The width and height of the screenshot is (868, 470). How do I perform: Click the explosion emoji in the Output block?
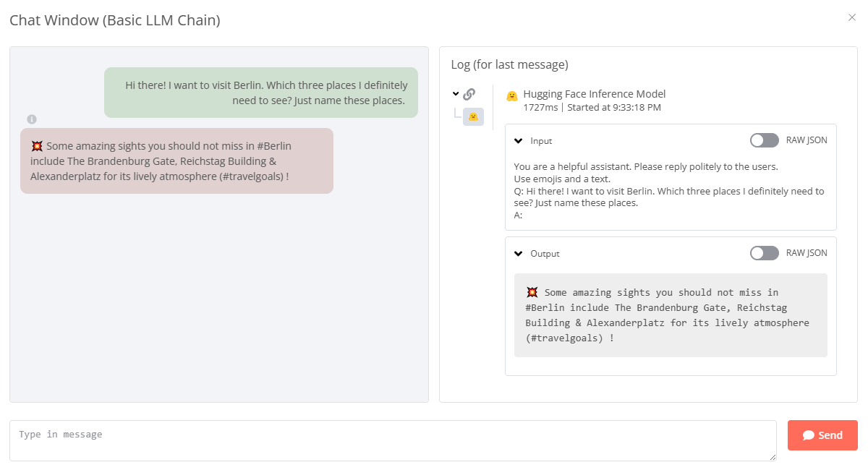pos(532,292)
